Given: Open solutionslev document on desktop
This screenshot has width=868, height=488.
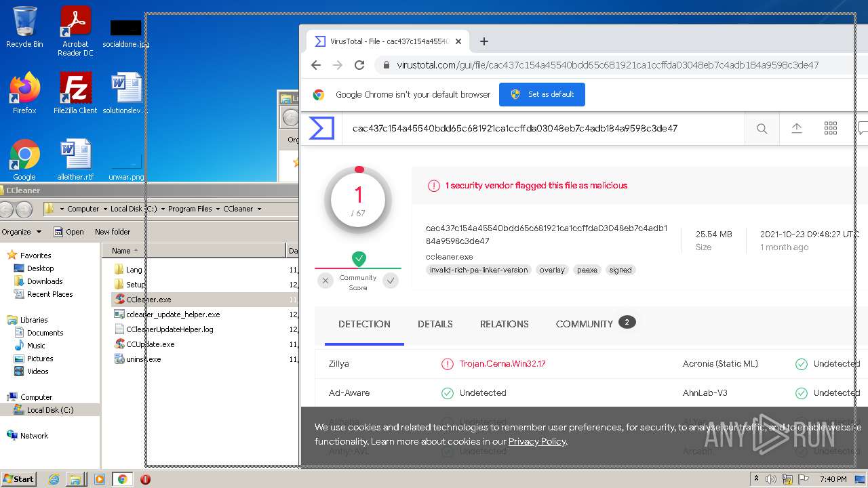Looking at the screenshot, I should pos(126,93).
